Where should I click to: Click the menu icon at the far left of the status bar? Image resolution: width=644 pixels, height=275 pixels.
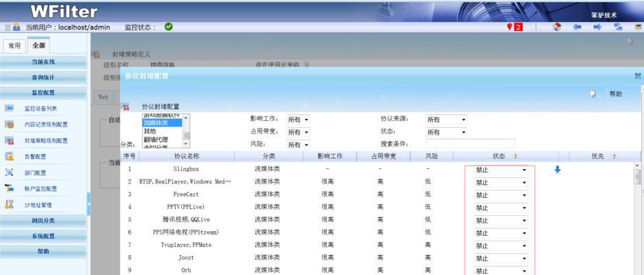(x=7, y=27)
